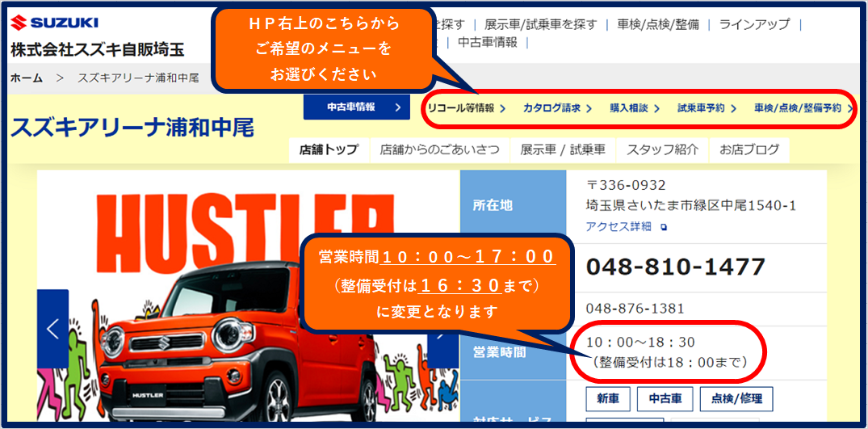Click the external link icon beside アクセス詳細
The height and width of the screenshot is (429, 868).
coord(664,227)
